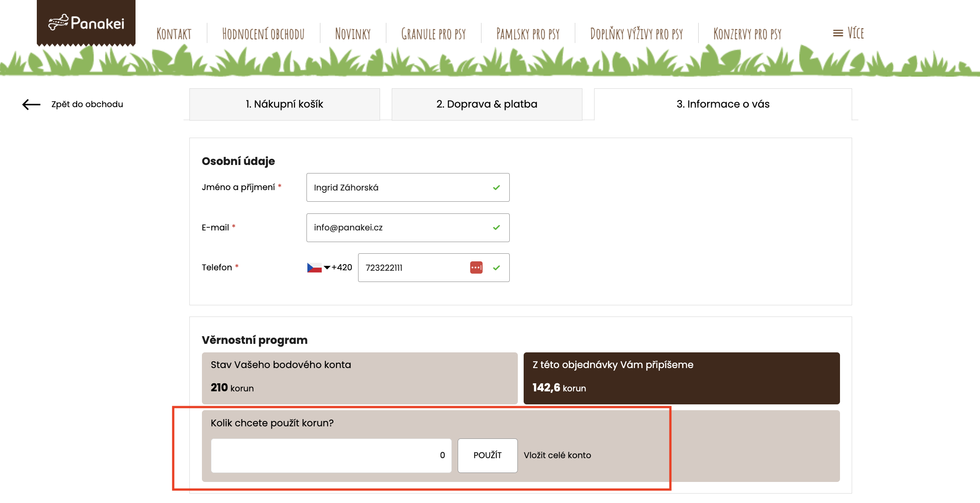The height and width of the screenshot is (503, 980).
Task: Open Hodnocení obchodu menu item
Action: (x=263, y=34)
